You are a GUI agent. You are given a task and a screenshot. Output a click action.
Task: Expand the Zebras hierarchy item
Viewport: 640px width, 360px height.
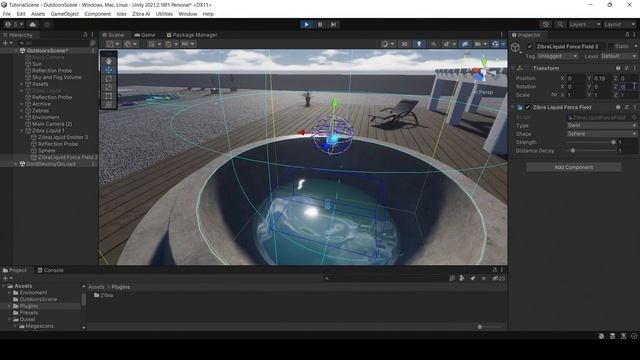[x=22, y=111]
